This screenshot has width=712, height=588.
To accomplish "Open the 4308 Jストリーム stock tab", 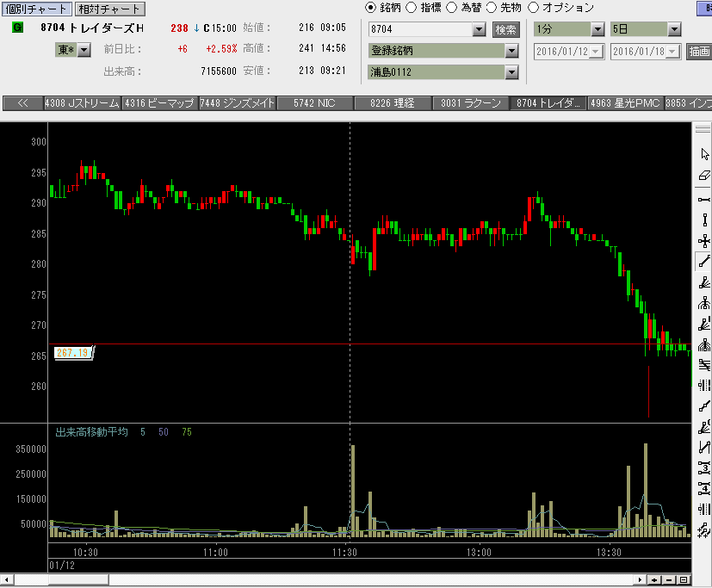I will (82, 103).
